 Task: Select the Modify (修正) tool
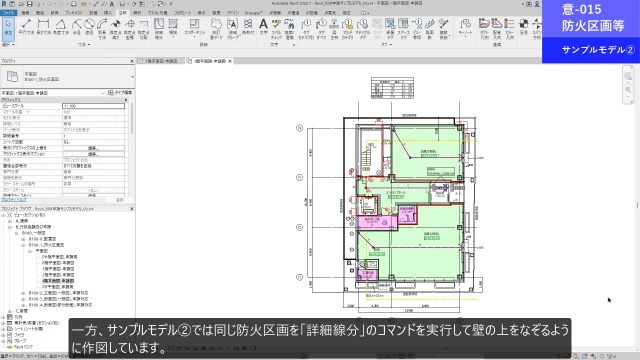pos(8,29)
